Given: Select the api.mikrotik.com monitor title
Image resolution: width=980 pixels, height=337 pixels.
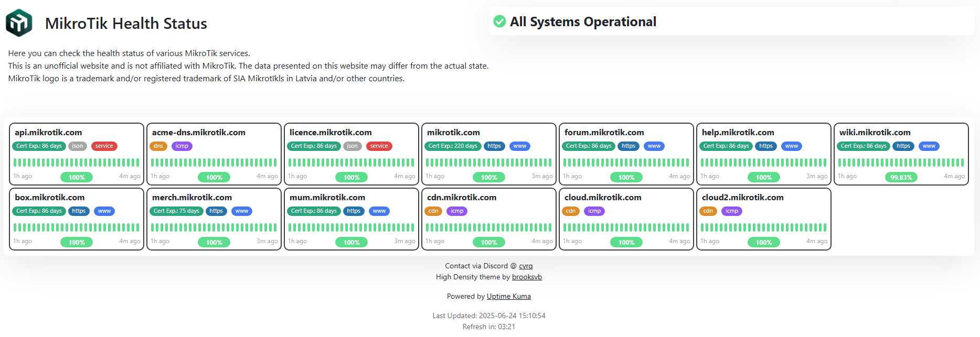Looking at the screenshot, I should point(48,133).
